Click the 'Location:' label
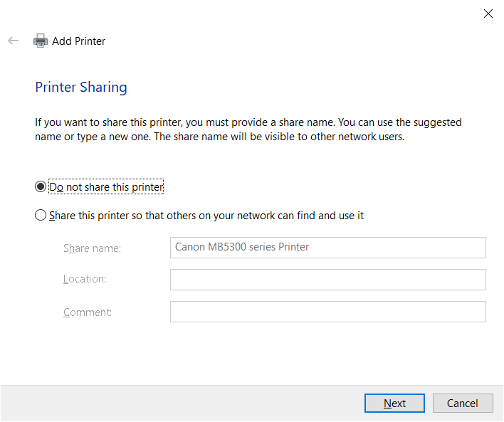The image size is (504, 422). point(85,279)
